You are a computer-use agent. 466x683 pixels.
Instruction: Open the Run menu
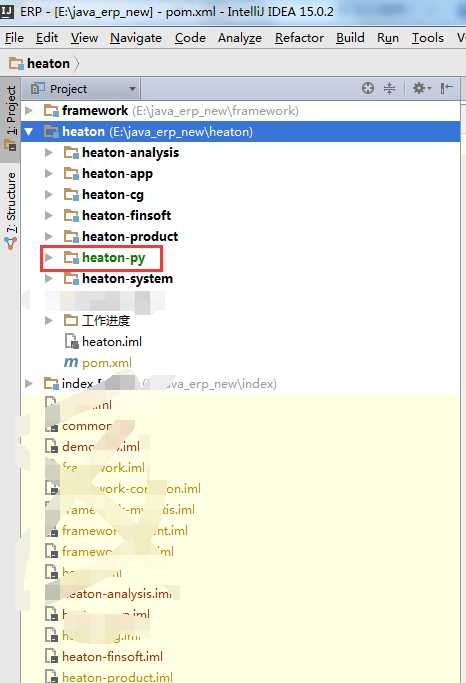(388, 38)
